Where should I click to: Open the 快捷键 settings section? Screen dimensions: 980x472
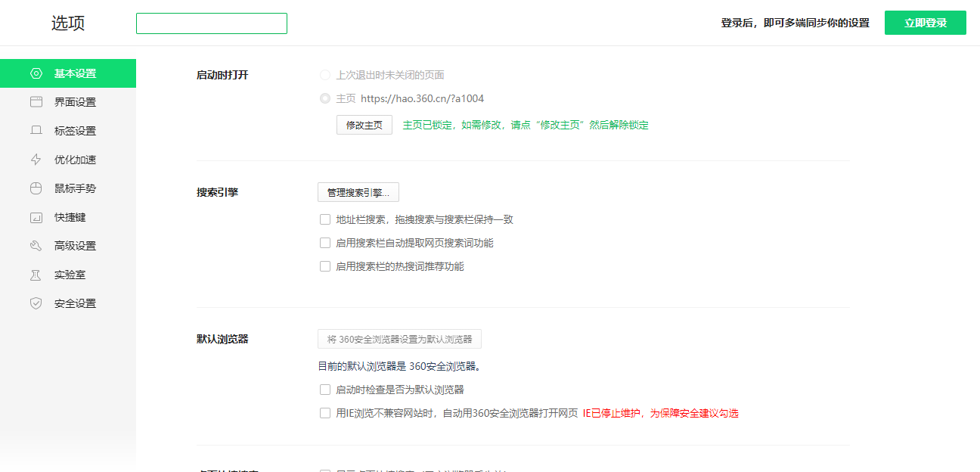[68, 217]
